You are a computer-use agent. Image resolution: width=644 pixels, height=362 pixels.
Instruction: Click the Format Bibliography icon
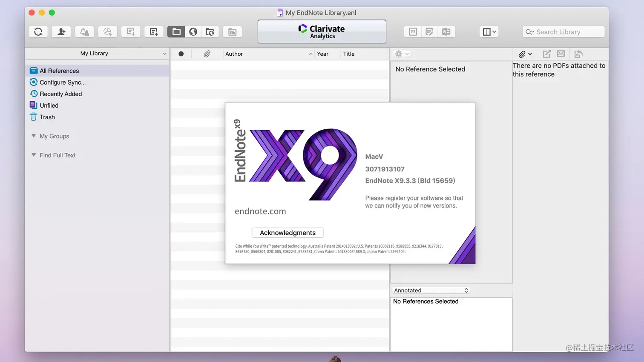[429, 32]
